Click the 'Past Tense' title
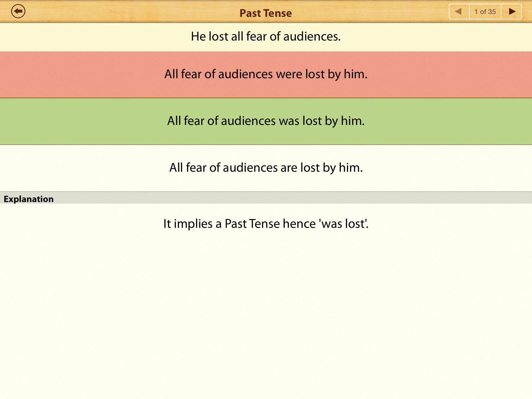This screenshot has height=399, width=532. (x=265, y=13)
